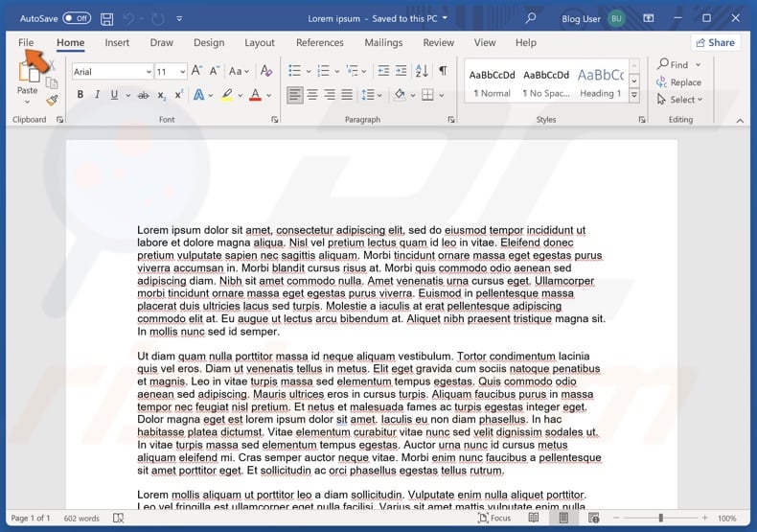The width and height of the screenshot is (757, 532).
Task: Click the zoom in plus button
Action: [x=705, y=518]
